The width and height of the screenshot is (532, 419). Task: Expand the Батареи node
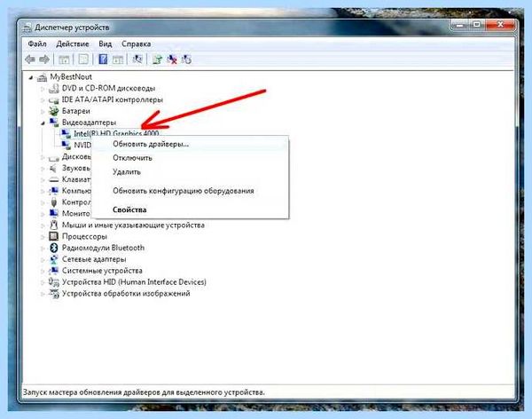coord(43,112)
